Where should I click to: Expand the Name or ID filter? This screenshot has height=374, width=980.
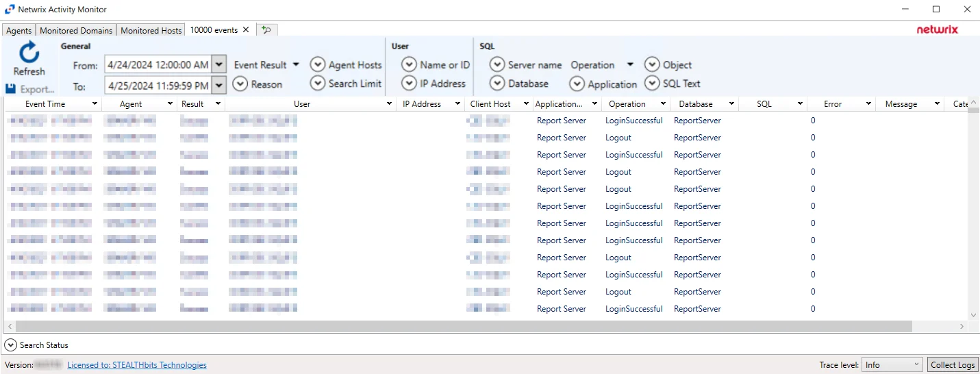409,64
